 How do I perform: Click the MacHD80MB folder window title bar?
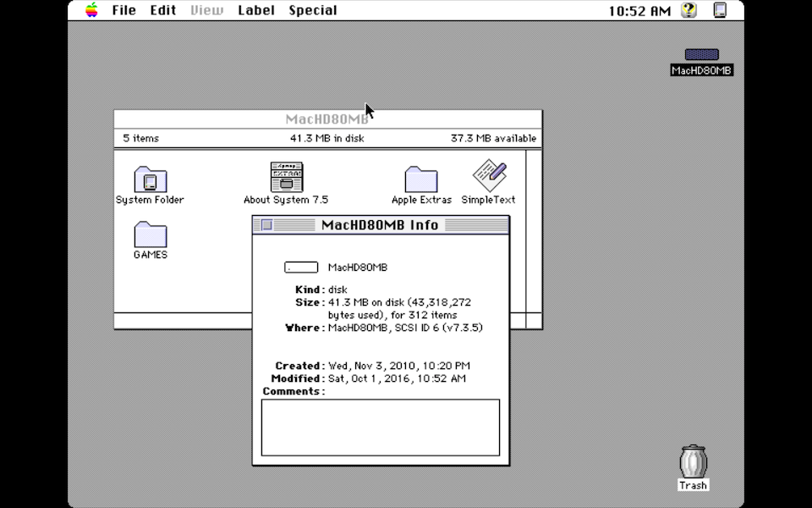click(x=328, y=119)
